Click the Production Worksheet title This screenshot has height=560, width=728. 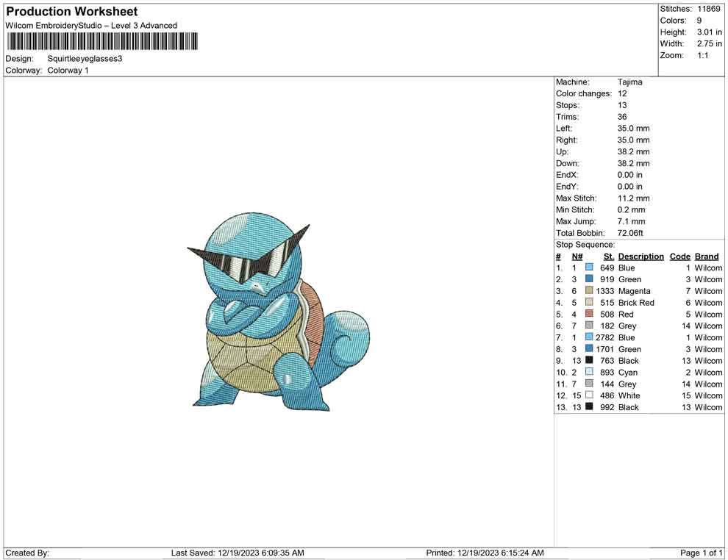click(72, 12)
